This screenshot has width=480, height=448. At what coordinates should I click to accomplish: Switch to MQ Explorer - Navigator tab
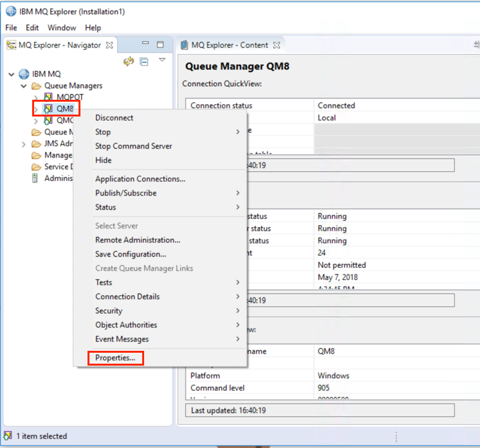pyautogui.click(x=60, y=45)
